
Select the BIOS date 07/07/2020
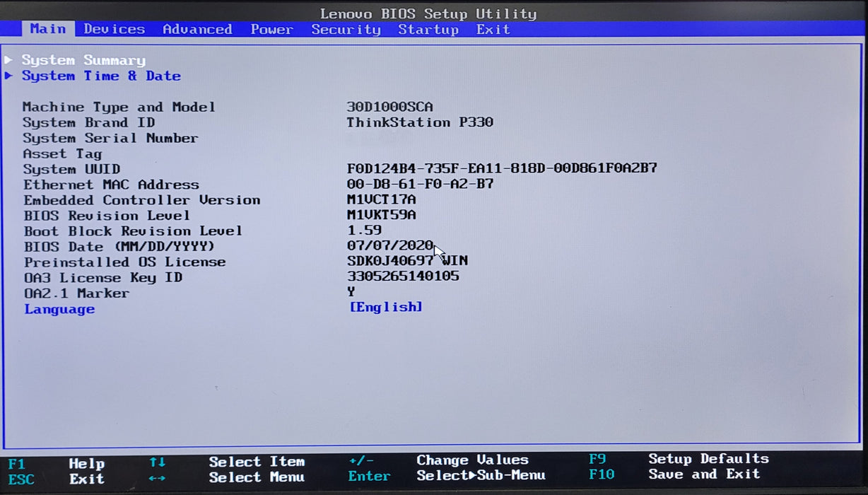390,245
